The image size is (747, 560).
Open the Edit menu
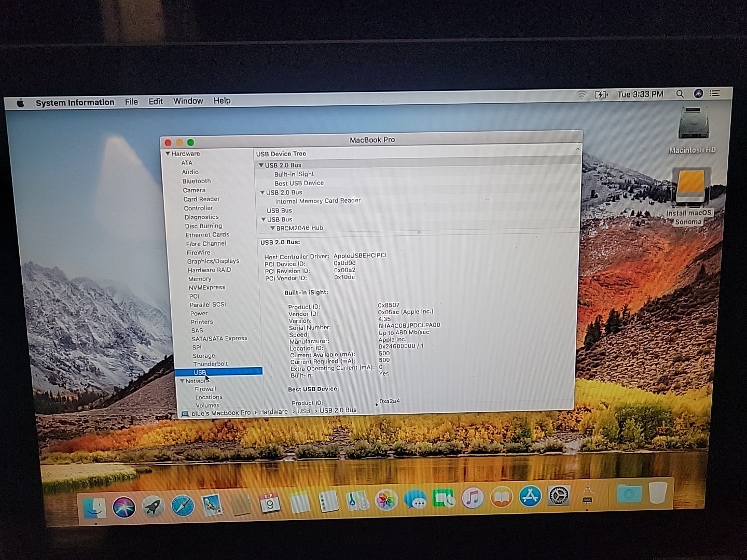coord(156,102)
